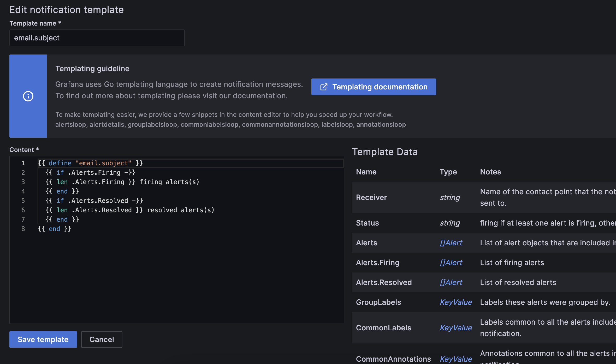The width and height of the screenshot is (616, 364).
Task: Place cursor on line 3 firing alerts text
Action: point(169,182)
